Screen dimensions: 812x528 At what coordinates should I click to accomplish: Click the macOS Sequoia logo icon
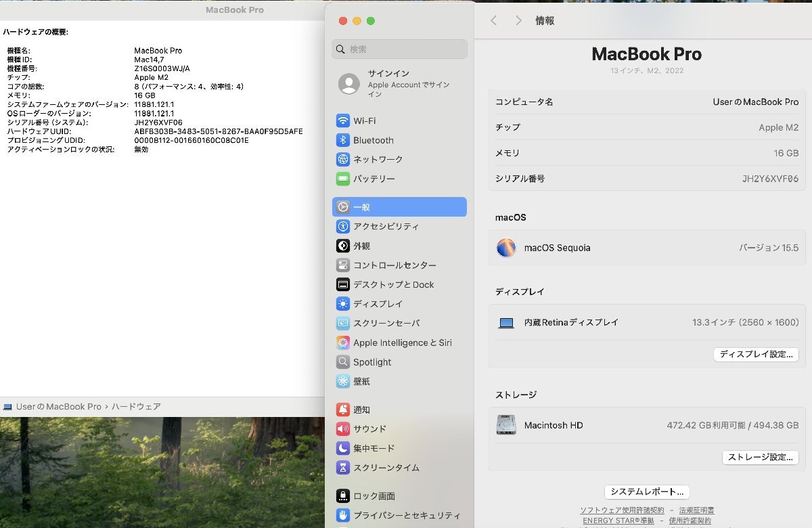tap(506, 248)
